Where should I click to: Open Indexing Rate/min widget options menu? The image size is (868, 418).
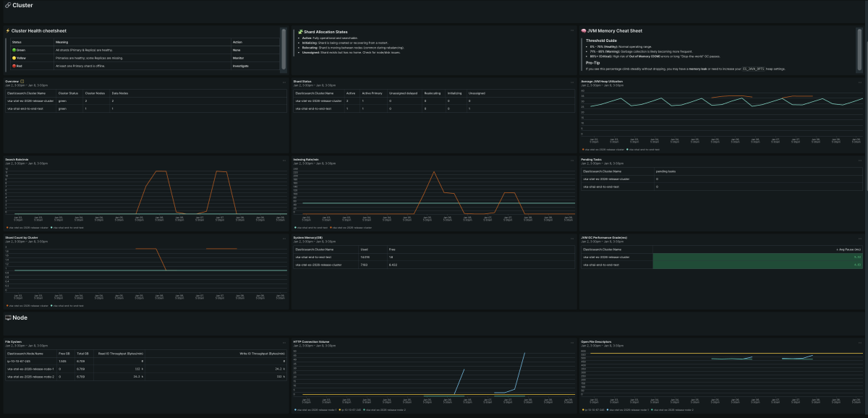click(x=571, y=160)
